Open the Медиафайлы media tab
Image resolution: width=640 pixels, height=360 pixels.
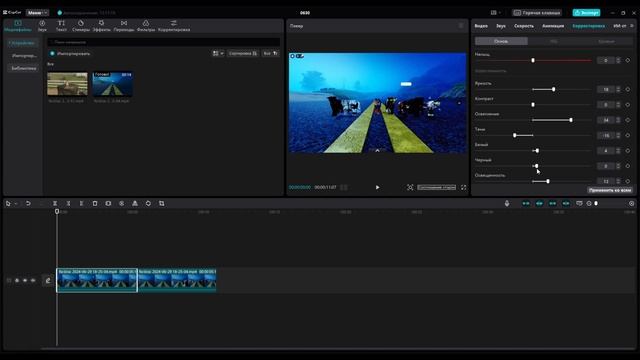pos(18,26)
